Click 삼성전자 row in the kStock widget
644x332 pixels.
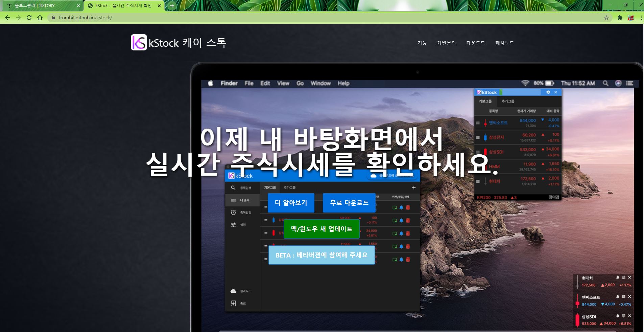pyautogui.click(x=518, y=137)
